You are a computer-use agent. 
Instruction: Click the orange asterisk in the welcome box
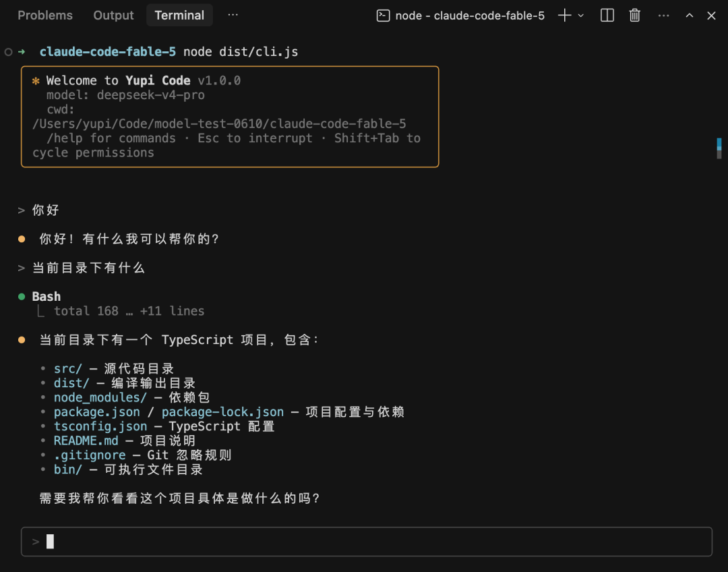coord(36,81)
